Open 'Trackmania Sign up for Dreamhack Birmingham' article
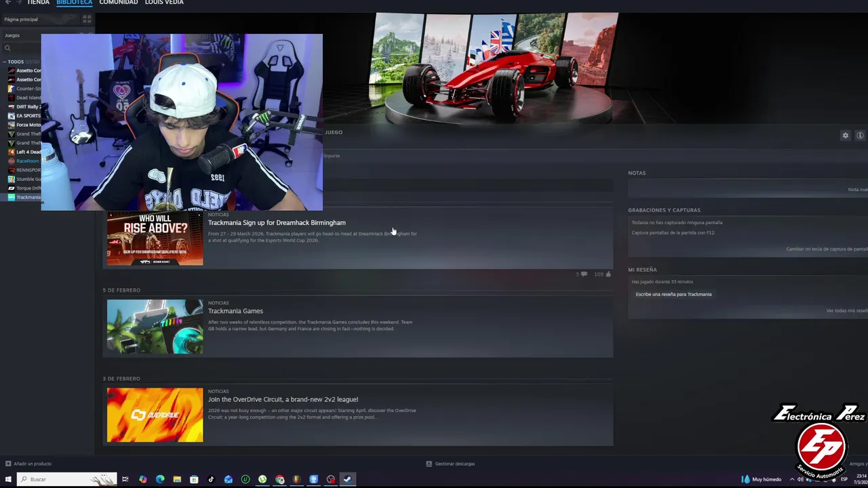868x488 pixels. coord(277,222)
